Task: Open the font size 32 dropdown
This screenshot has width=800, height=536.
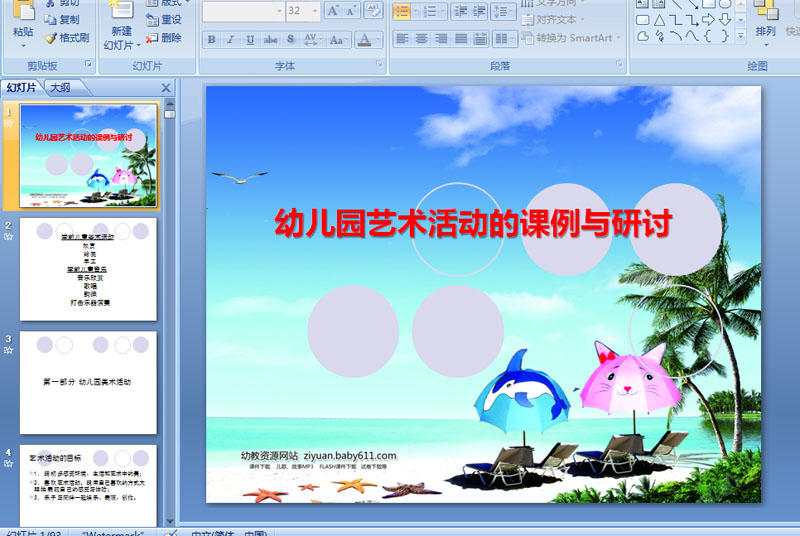Action: 315,11
